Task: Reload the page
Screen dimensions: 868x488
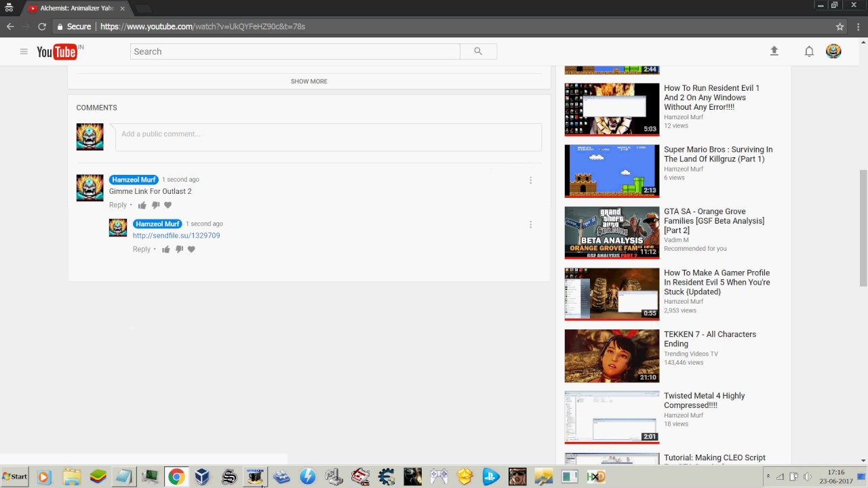Action: click(42, 26)
